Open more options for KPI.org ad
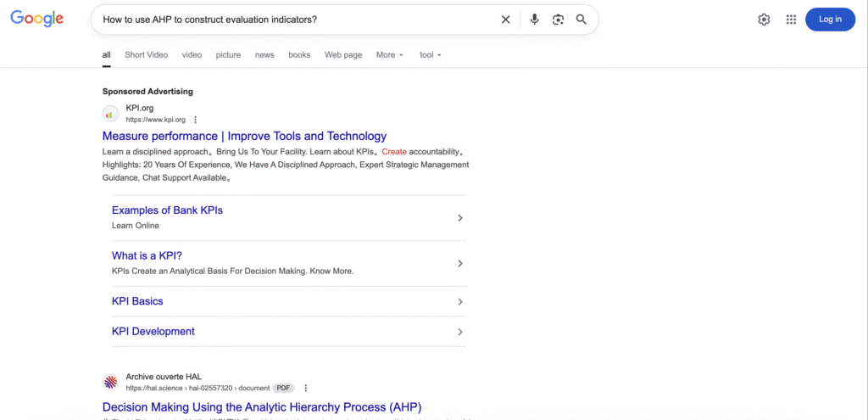This screenshot has height=420, width=868. pos(196,120)
